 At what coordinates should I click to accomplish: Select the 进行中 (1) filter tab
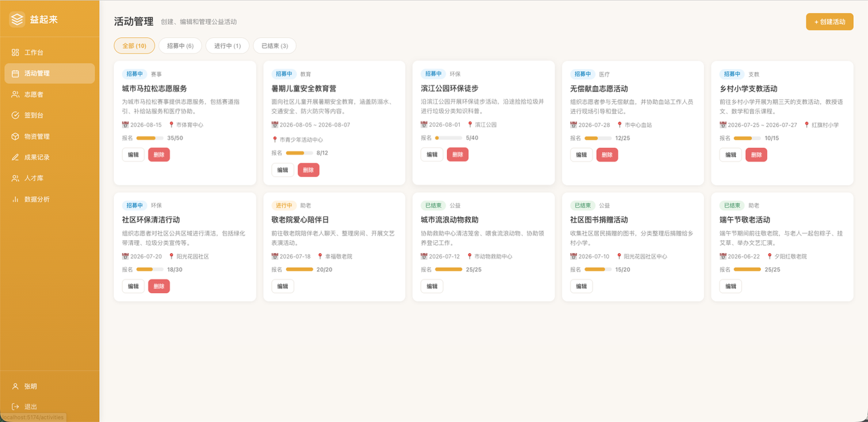coord(227,46)
